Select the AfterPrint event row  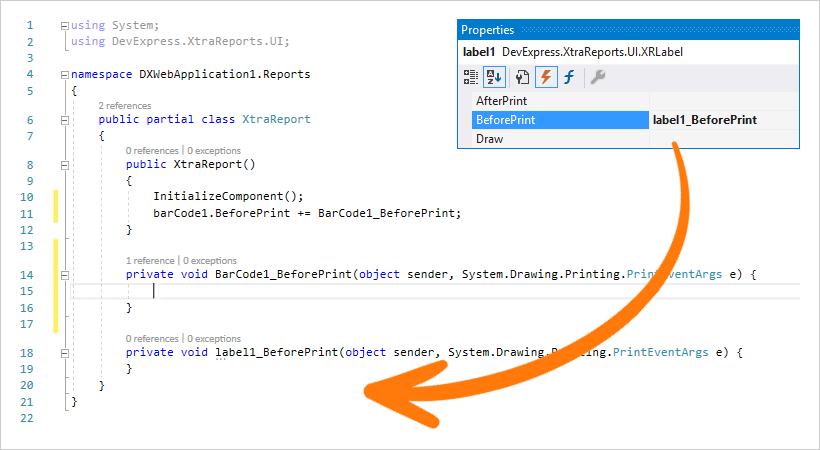click(560, 100)
